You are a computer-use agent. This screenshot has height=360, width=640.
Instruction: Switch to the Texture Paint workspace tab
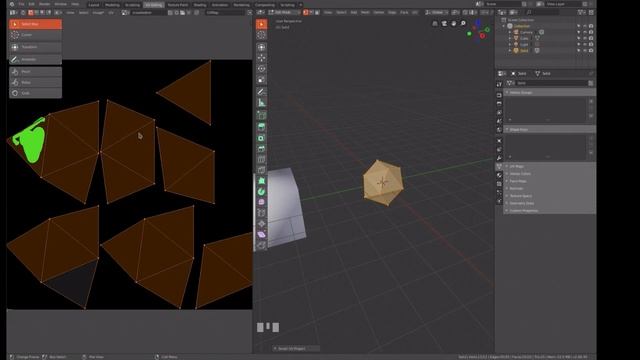[x=178, y=5]
